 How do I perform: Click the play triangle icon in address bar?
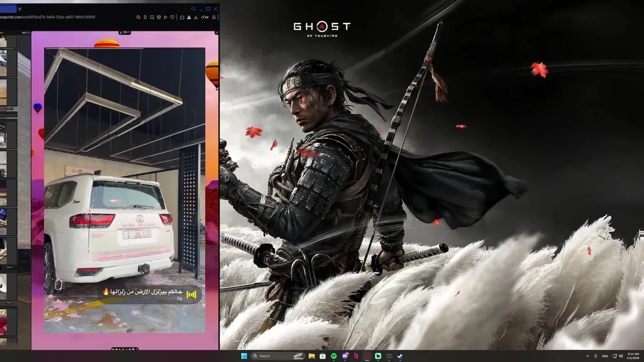point(166,17)
